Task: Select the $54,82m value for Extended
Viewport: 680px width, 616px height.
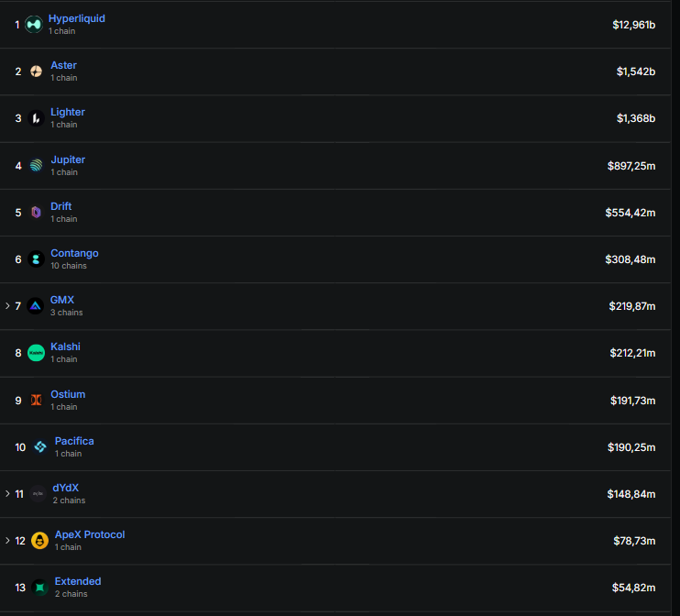Action: [633, 588]
